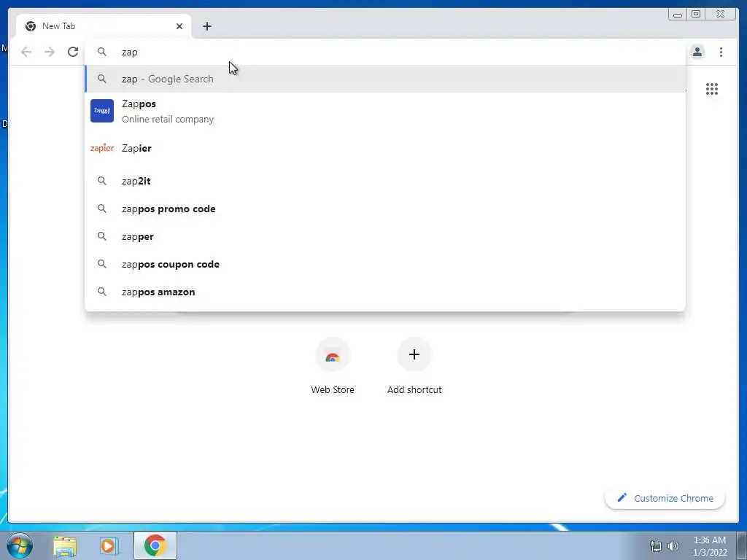747x560 pixels.
Task: Click magnifier icon in the address bar
Action: pyautogui.click(x=102, y=52)
